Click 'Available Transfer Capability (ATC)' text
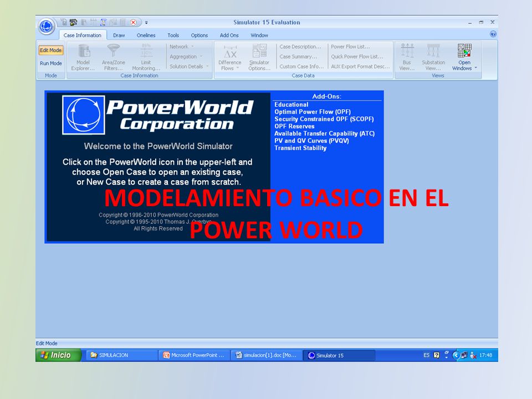The image size is (532, 399). (324, 134)
